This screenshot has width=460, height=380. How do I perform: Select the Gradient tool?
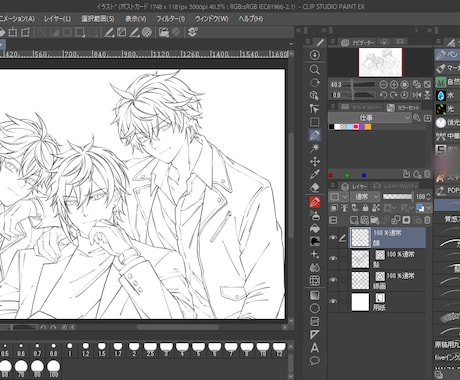314,295
